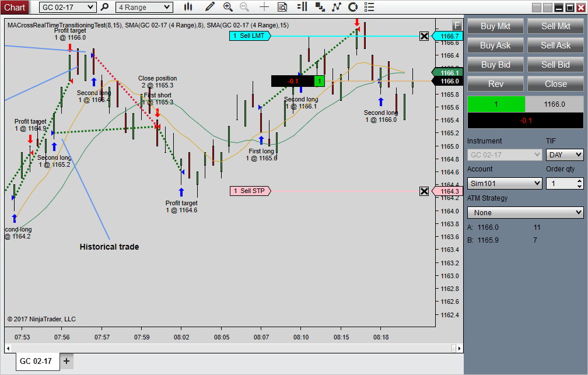Click the Sell Ask button
588x375 pixels.
coord(556,45)
